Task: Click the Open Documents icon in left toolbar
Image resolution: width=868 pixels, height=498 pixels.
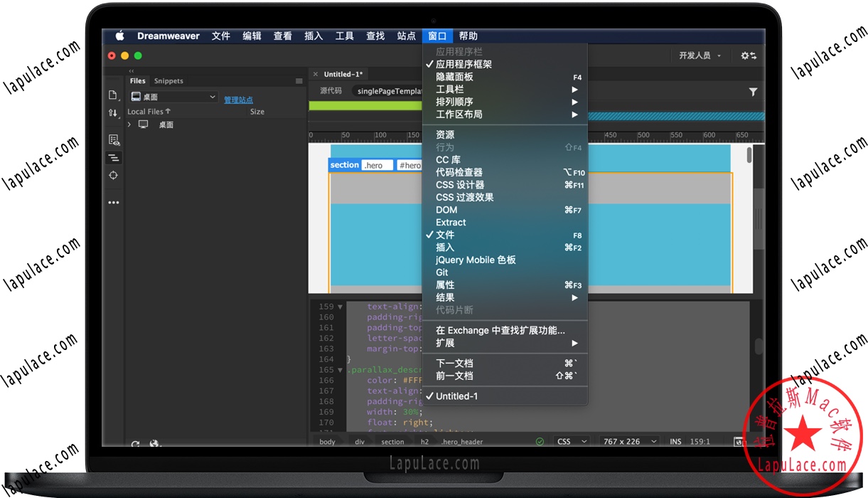Action: [x=113, y=95]
